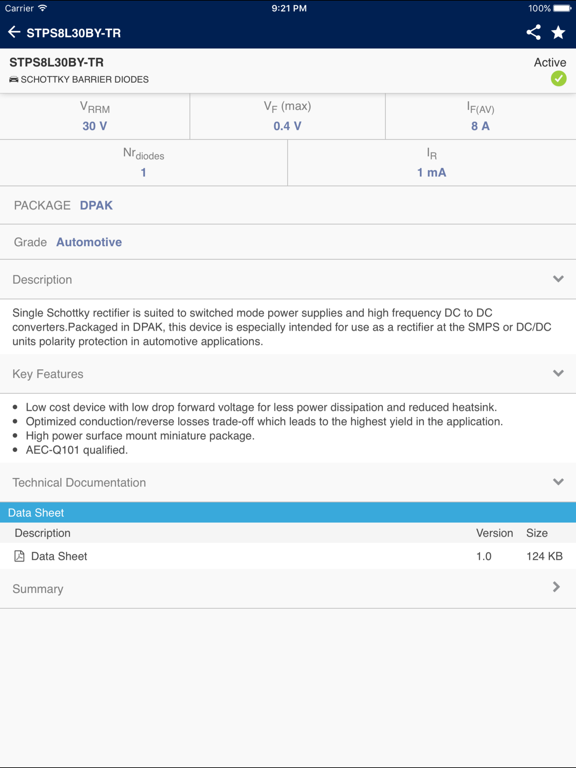
Task: Select the VRRM 30 V value
Action: coord(95,126)
